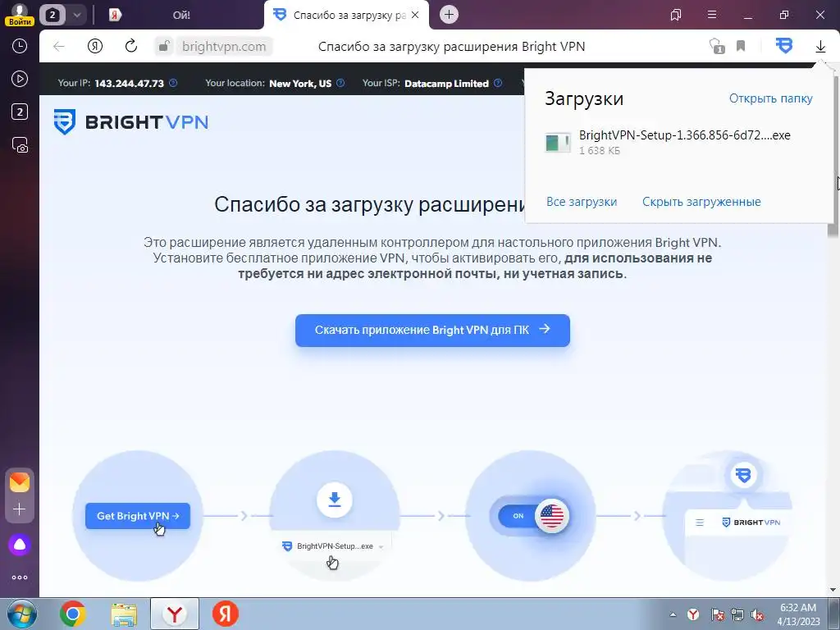Image resolution: width=840 pixels, height=630 pixels.
Task: Click the BrightVPN-Setup...exe illustration label
Action: [x=333, y=546]
